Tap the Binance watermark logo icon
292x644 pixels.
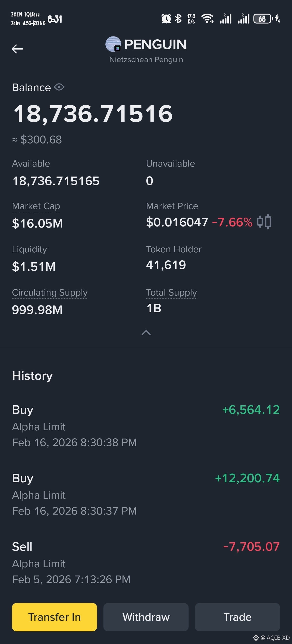click(256, 637)
